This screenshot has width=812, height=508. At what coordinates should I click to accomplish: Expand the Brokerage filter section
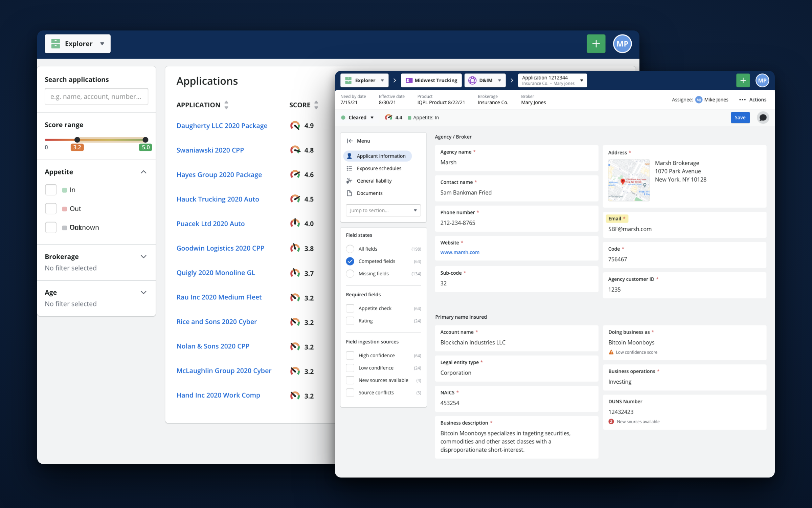pos(143,257)
